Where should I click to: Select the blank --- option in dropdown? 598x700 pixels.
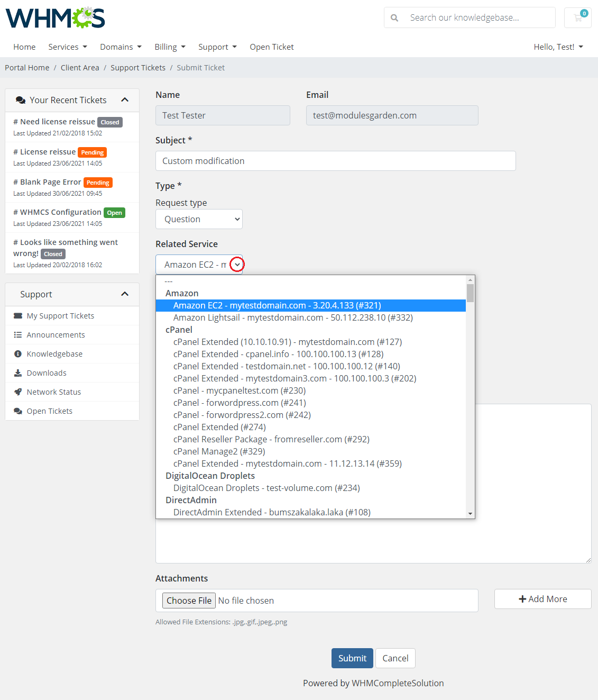pyautogui.click(x=311, y=281)
